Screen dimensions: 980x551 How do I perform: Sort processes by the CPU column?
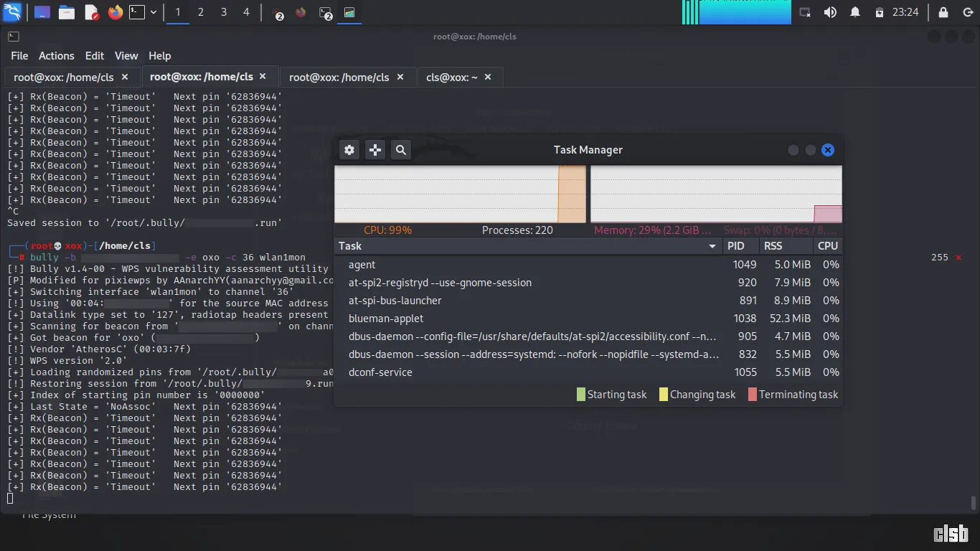(828, 245)
